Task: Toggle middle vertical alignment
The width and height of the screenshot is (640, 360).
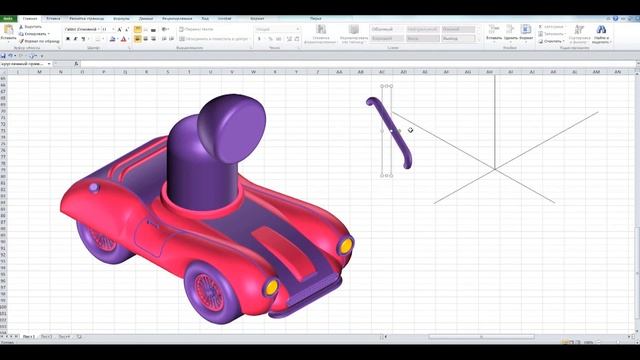Action: 145,29
